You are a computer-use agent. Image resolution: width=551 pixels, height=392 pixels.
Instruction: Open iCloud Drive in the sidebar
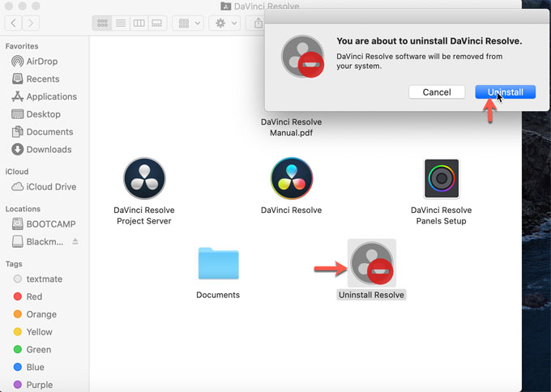(45, 186)
